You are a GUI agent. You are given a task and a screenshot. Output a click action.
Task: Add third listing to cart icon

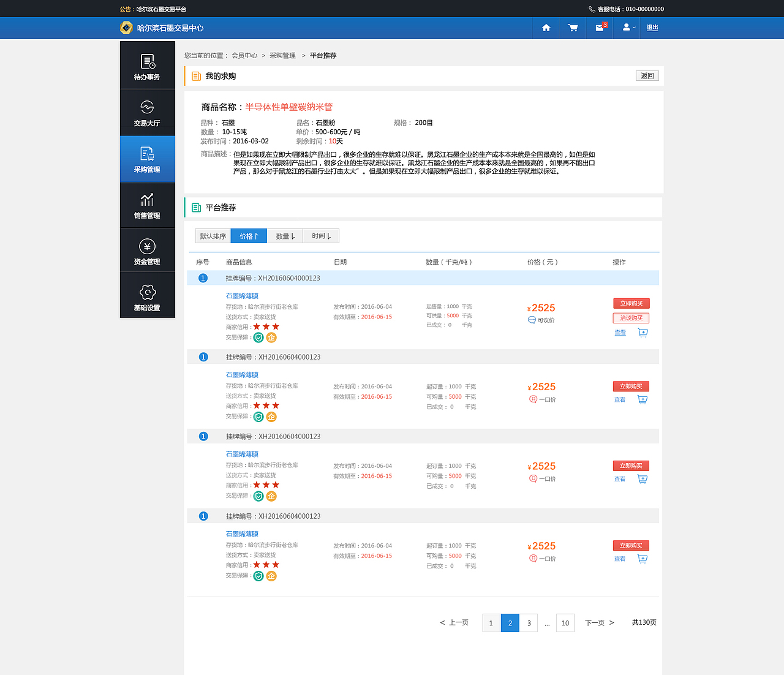(643, 479)
